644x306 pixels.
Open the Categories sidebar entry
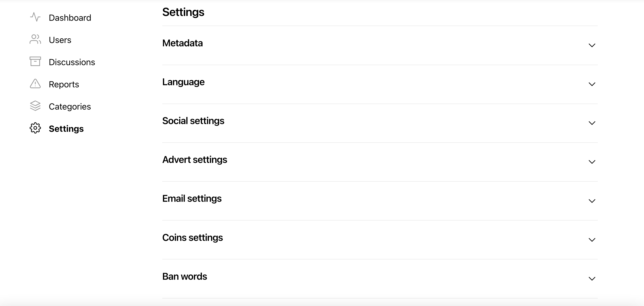point(70,107)
